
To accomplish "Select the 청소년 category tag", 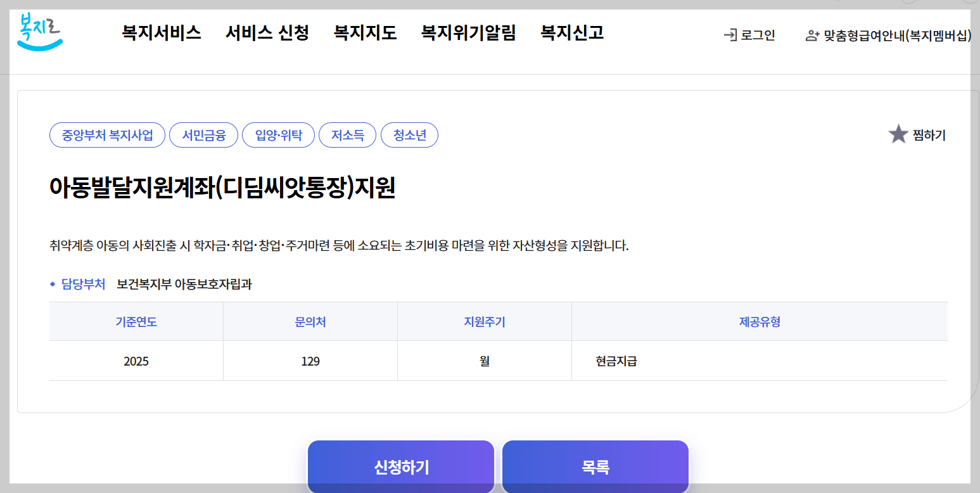I will pyautogui.click(x=409, y=134).
